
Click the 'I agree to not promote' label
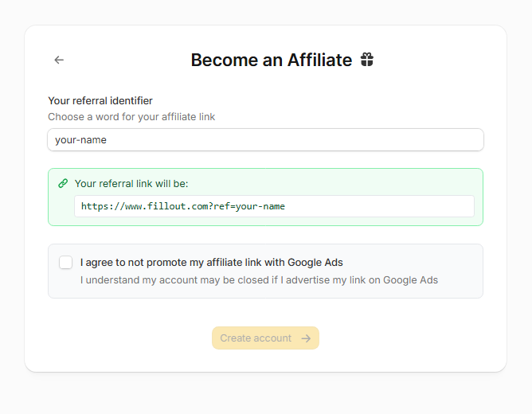212,263
